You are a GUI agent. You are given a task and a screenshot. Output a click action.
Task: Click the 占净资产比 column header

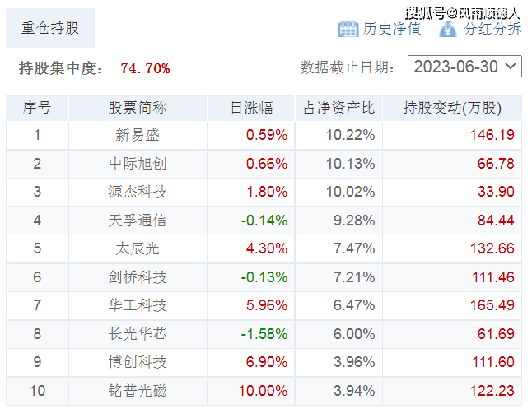(338, 108)
